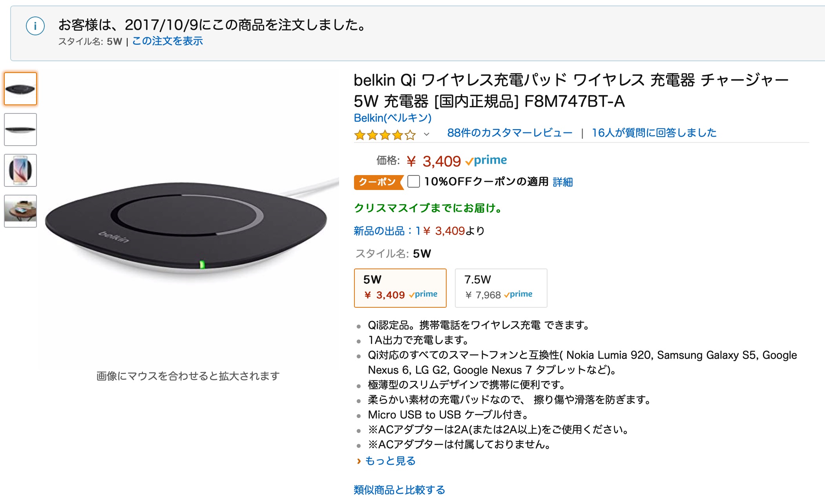This screenshot has height=504, width=825.
Task: Click the info icon in order notice
Action: (35, 26)
